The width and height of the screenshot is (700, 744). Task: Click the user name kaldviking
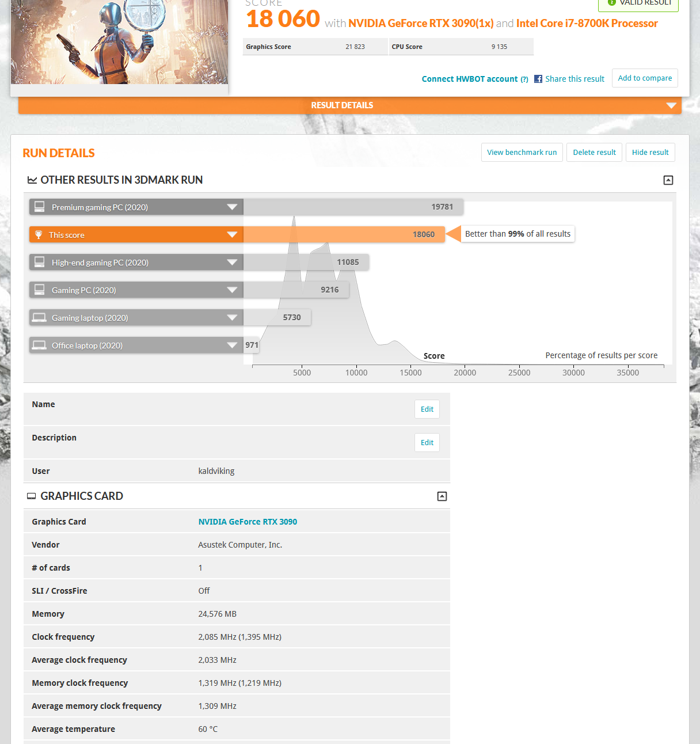216,471
